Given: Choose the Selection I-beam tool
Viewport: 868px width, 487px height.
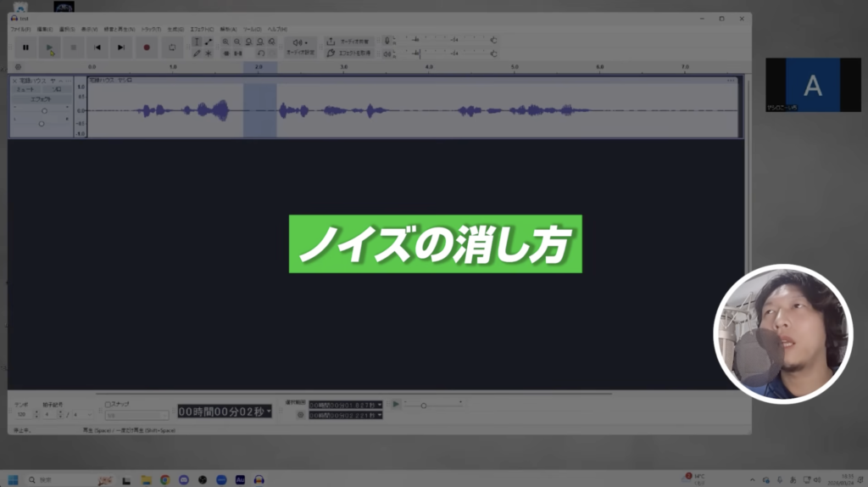Looking at the screenshot, I should point(197,42).
